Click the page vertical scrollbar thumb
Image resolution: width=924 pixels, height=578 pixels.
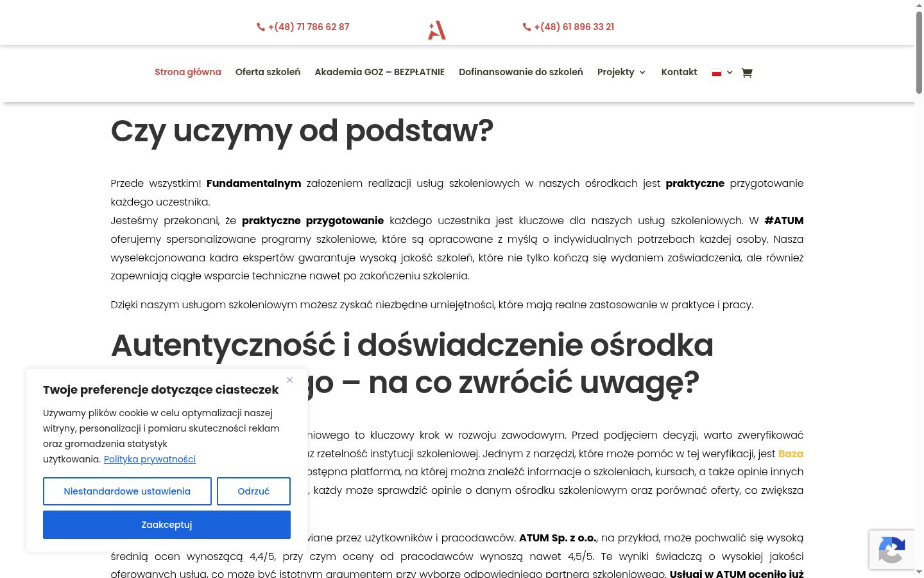point(919,53)
